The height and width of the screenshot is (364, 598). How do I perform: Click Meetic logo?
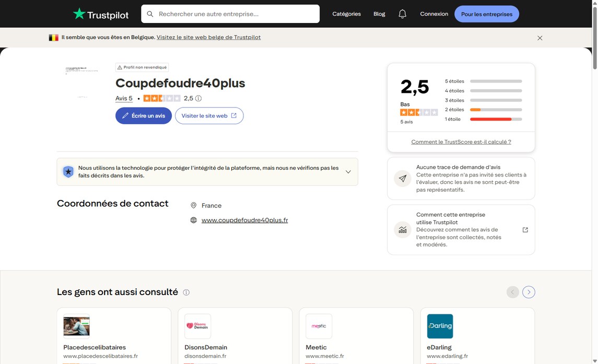tap(319, 326)
